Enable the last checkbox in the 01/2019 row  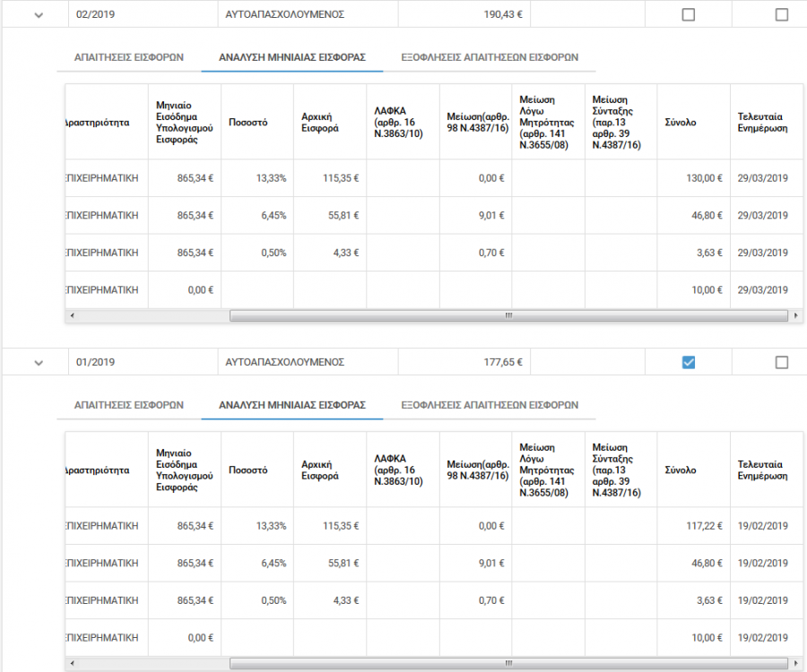tap(781, 362)
